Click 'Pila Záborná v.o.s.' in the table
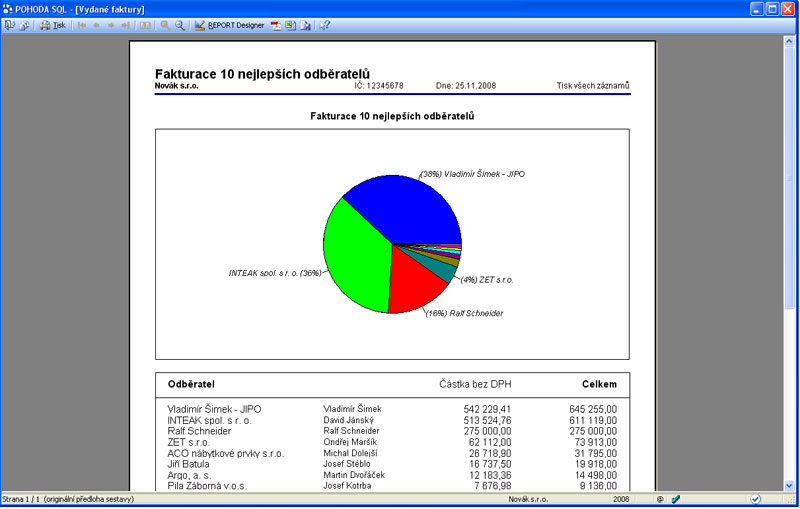This screenshot has height=509, width=800. 207,486
